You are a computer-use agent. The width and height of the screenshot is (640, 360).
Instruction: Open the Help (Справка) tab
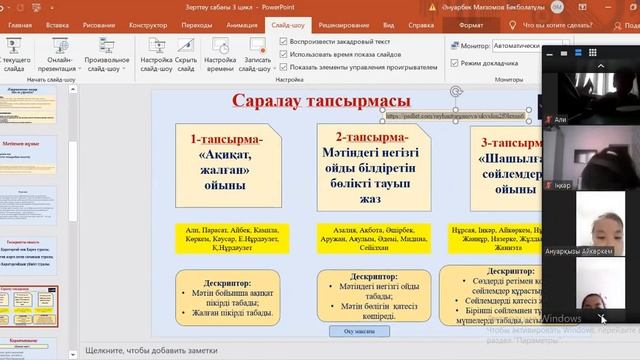(421, 25)
